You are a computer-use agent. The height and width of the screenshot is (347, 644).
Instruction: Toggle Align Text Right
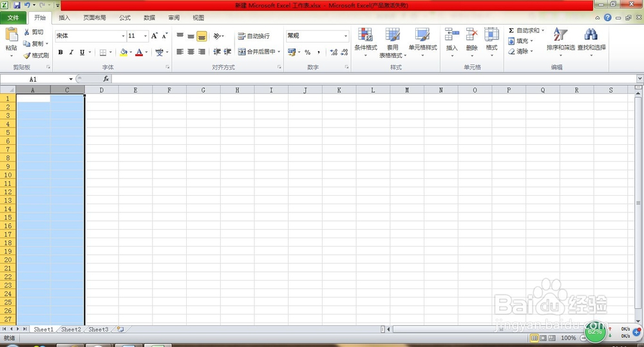point(201,52)
